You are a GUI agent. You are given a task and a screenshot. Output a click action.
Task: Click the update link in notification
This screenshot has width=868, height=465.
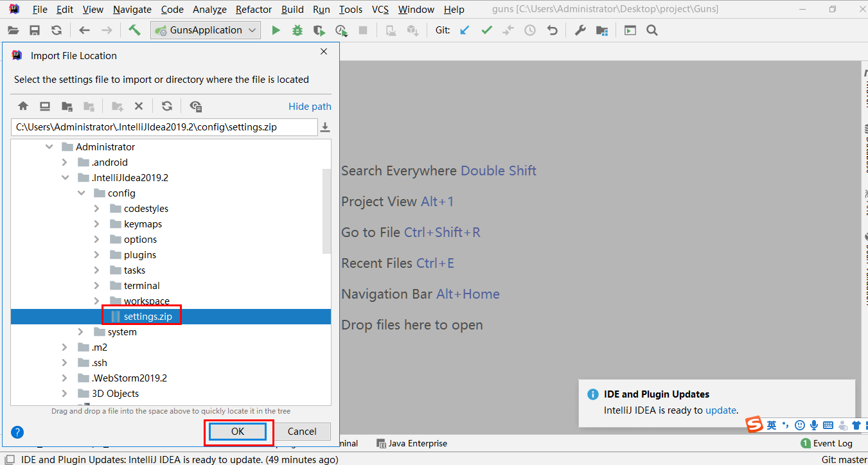pos(721,410)
